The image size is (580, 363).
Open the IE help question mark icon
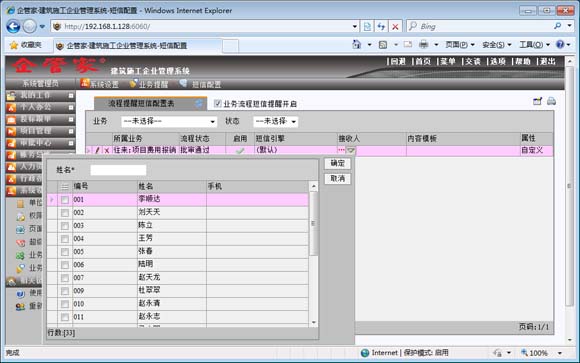tap(560, 44)
